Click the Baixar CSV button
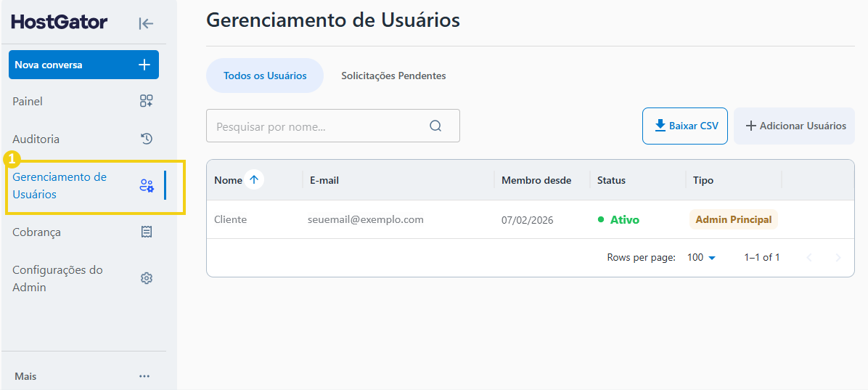 tap(685, 126)
